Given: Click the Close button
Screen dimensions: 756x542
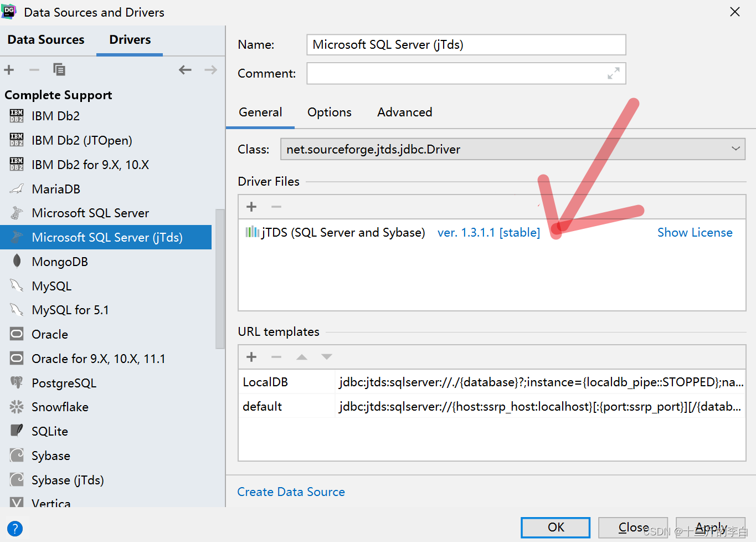Looking at the screenshot, I should (x=633, y=527).
